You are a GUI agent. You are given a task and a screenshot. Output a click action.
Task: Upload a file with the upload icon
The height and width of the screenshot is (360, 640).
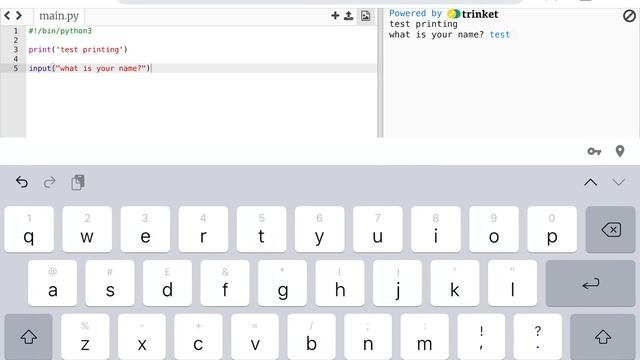pos(349,16)
